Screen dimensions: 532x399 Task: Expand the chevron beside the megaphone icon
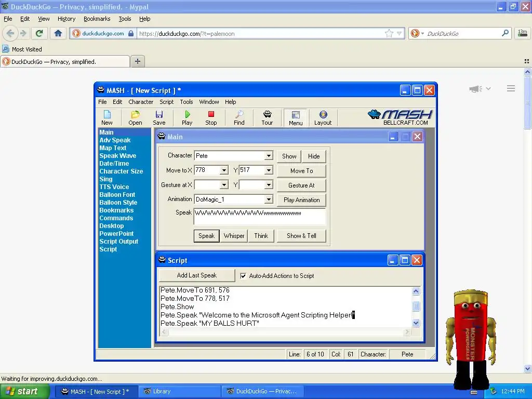[488, 88]
